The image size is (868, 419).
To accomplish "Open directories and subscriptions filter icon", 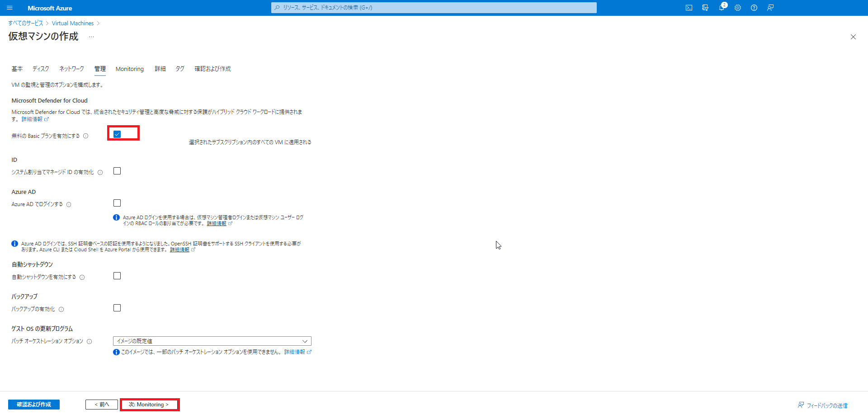I will pyautogui.click(x=705, y=8).
